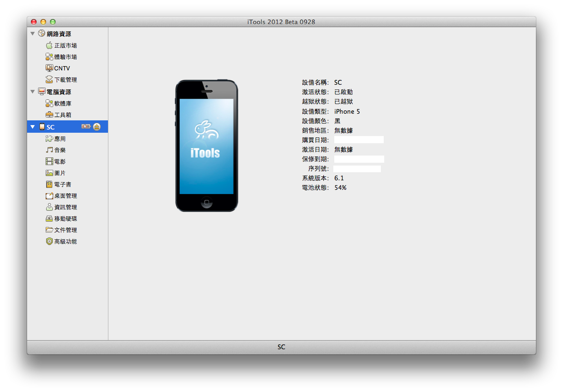
Task: Select 文件管理 file management item
Action: coord(65,230)
